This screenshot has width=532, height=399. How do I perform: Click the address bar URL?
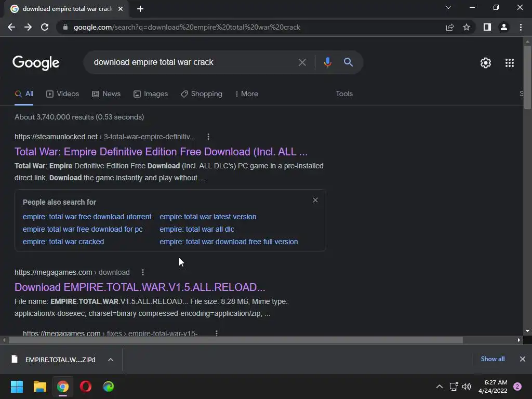pyautogui.click(x=187, y=27)
